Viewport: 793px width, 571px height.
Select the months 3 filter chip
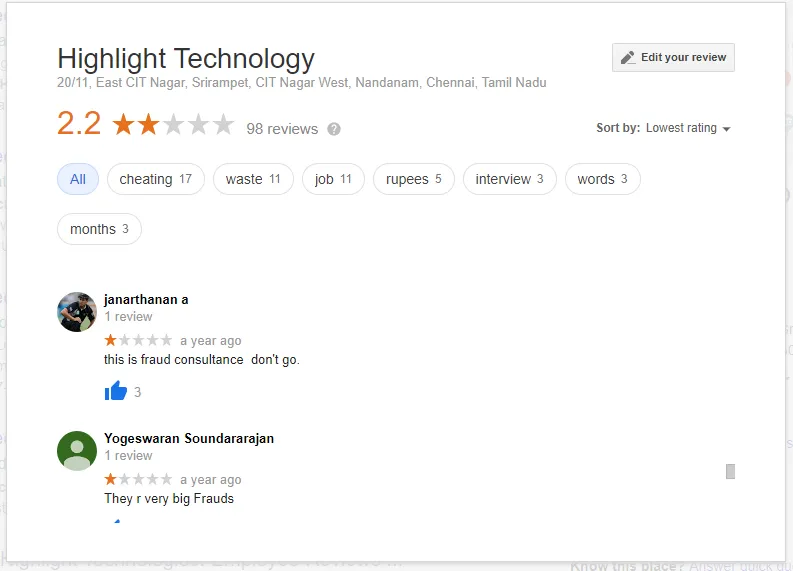point(99,229)
